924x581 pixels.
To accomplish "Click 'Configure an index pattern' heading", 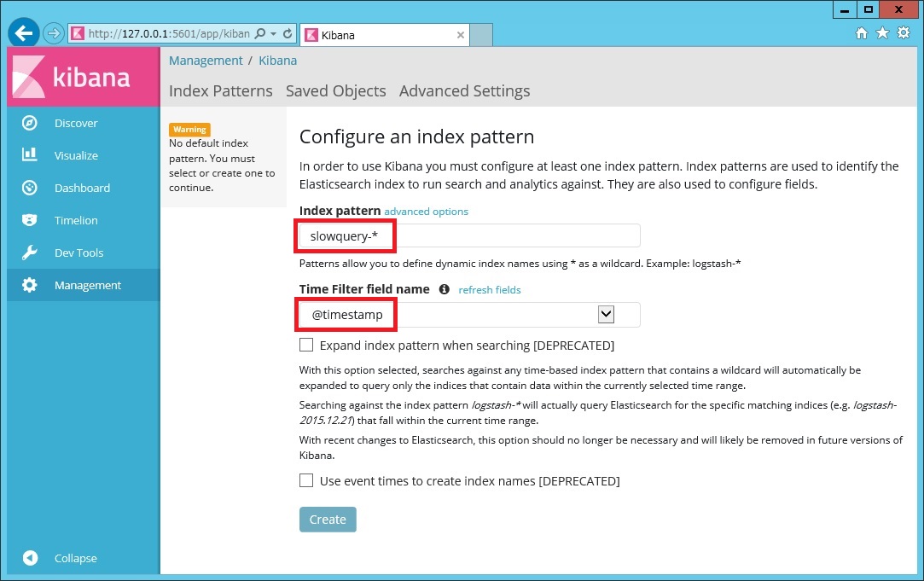I will 416,137.
